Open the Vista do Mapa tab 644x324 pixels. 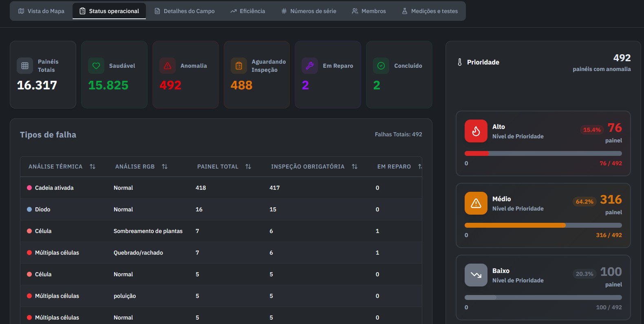[x=41, y=11]
